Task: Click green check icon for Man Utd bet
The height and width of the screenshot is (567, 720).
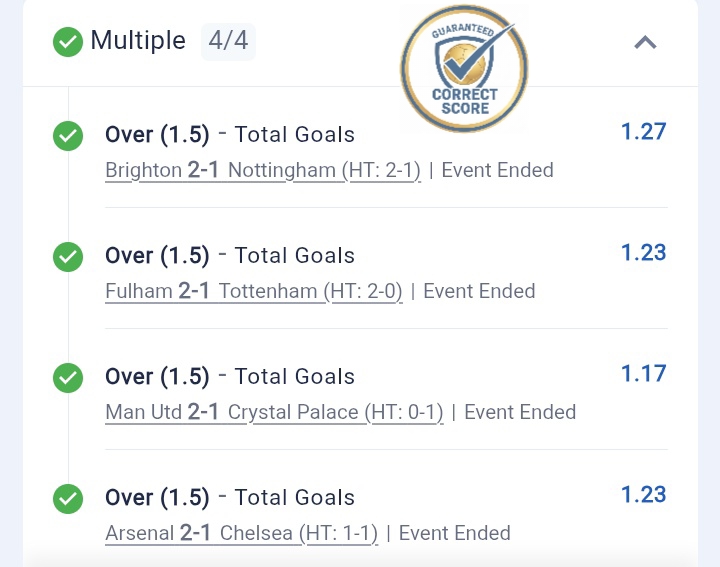Action: pos(68,377)
